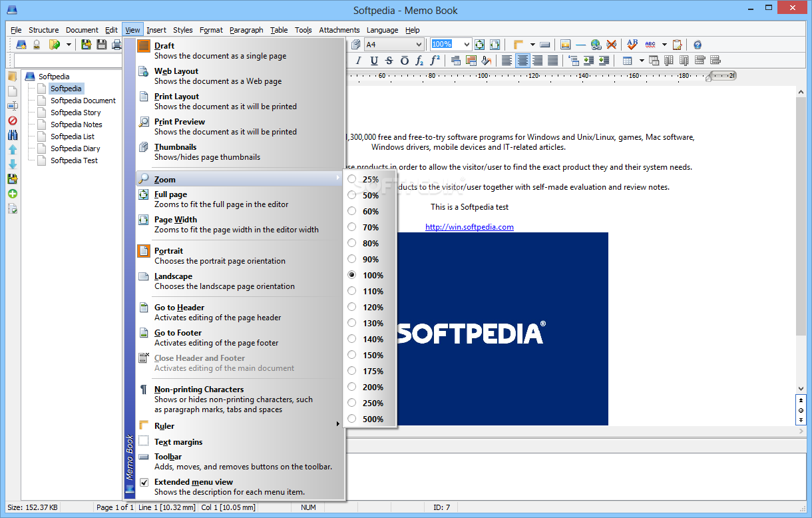Select 500% zoom option

click(369, 419)
